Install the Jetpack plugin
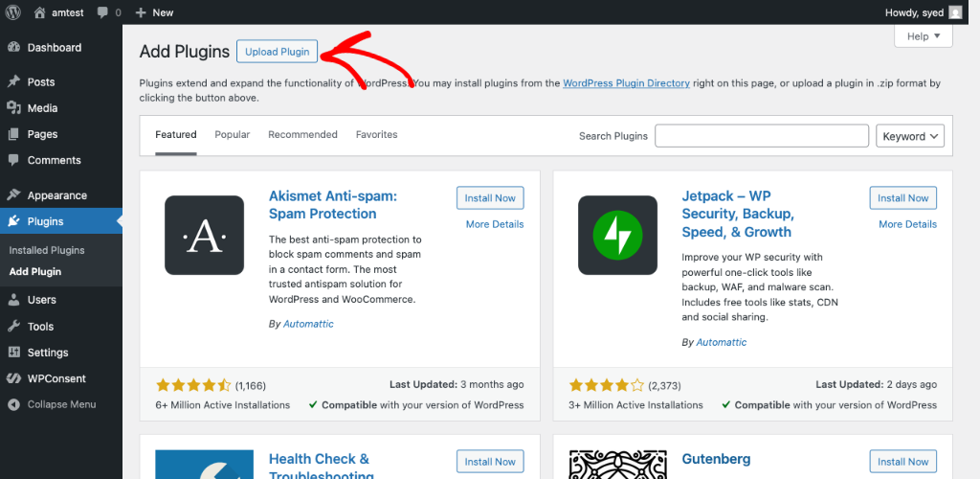The width and height of the screenshot is (980, 479). click(x=903, y=197)
